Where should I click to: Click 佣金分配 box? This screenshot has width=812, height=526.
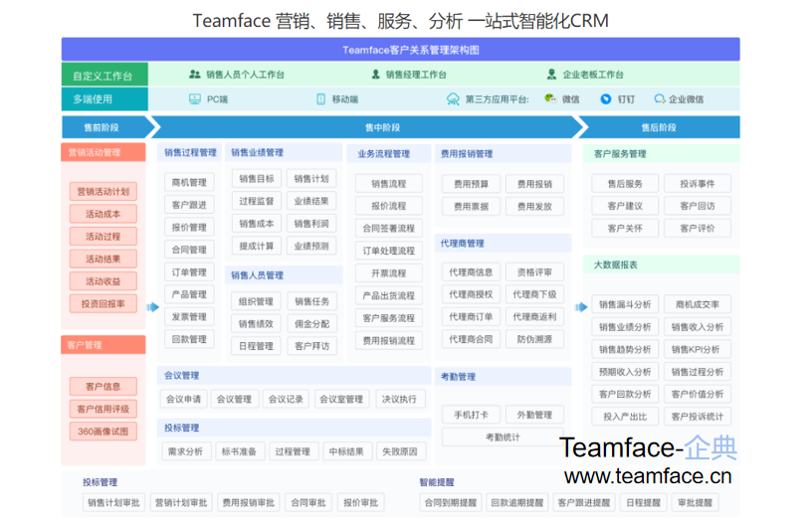point(311,324)
